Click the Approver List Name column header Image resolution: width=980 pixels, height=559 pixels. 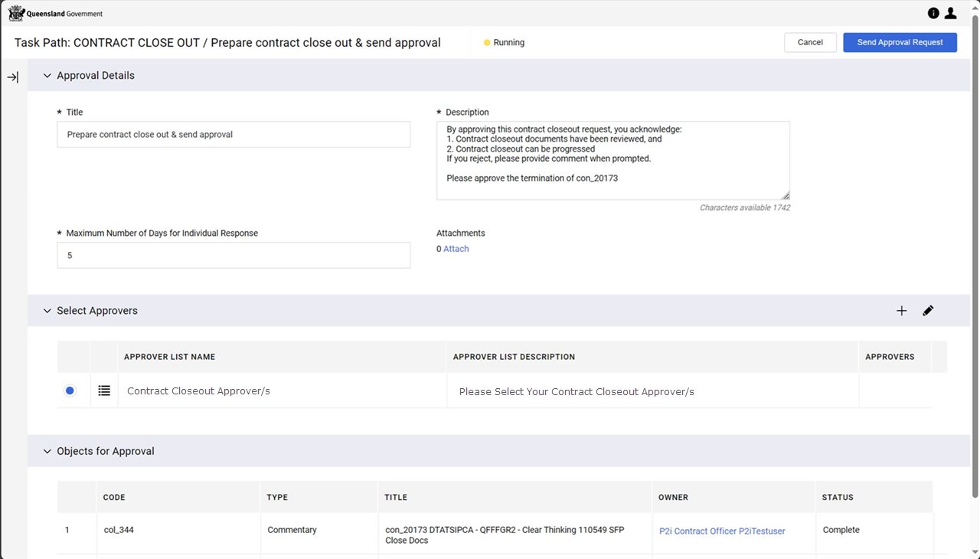(x=169, y=357)
